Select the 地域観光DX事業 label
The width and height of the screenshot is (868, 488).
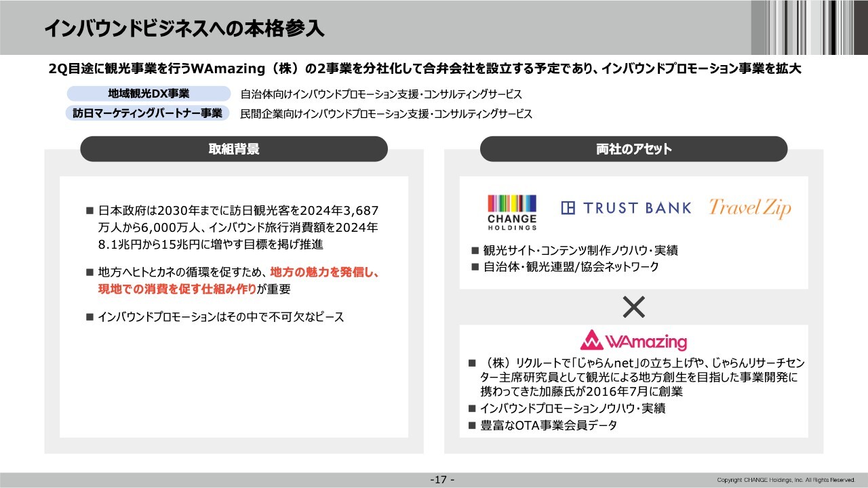click(149, 94)
